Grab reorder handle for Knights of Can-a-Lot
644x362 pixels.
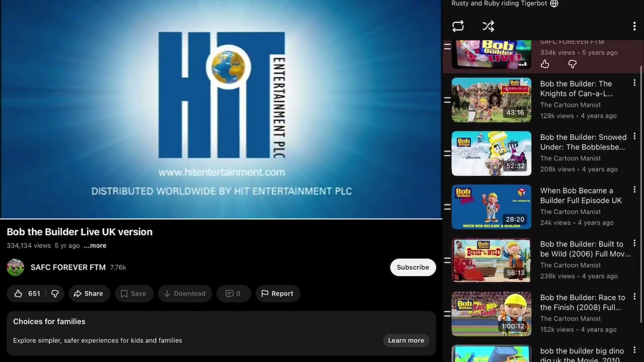click(447, 100)
